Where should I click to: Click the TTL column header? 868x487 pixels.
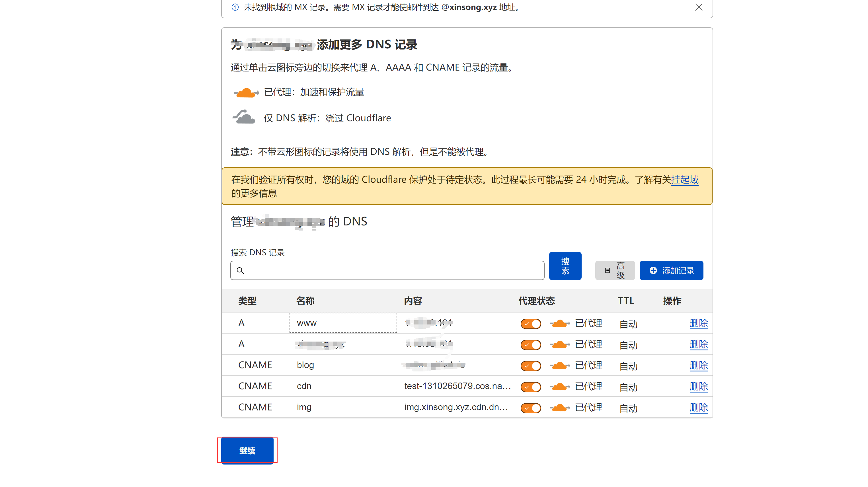point(626,301)
